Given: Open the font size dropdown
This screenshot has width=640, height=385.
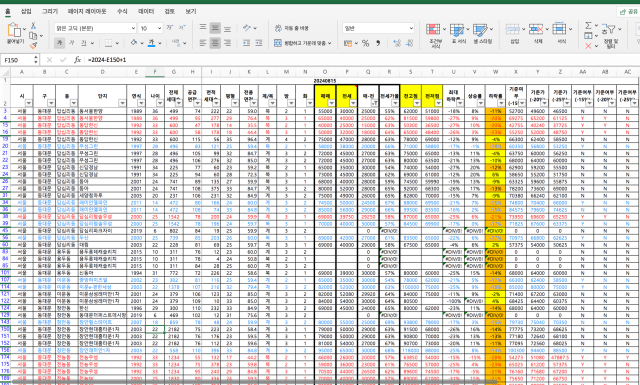Looking at the screenshot, I should (x=160, y=28).
